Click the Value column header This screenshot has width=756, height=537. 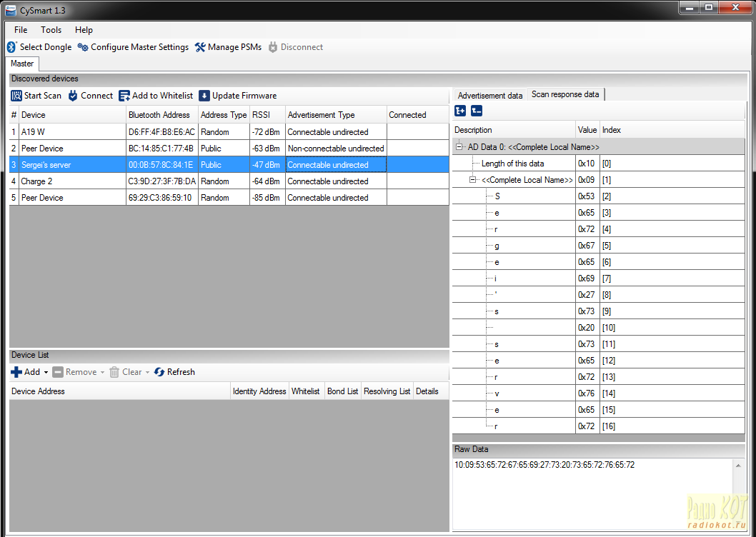(588, 130)
